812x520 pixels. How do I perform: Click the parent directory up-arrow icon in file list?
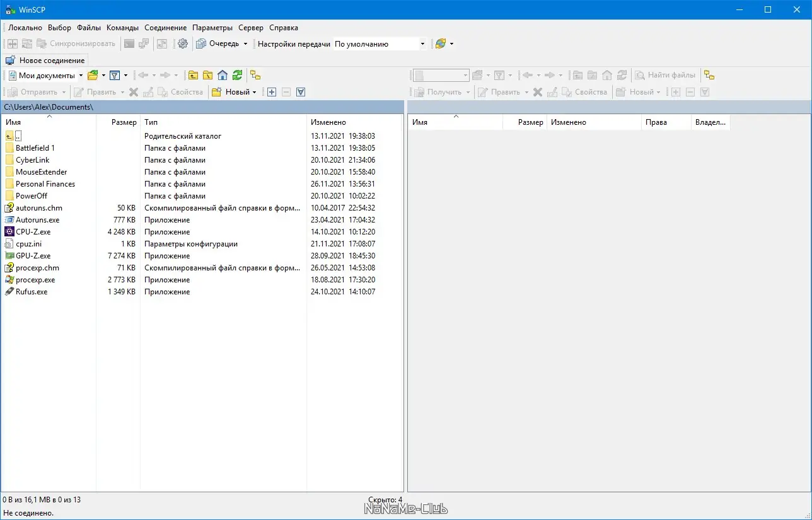pos(9,136)
